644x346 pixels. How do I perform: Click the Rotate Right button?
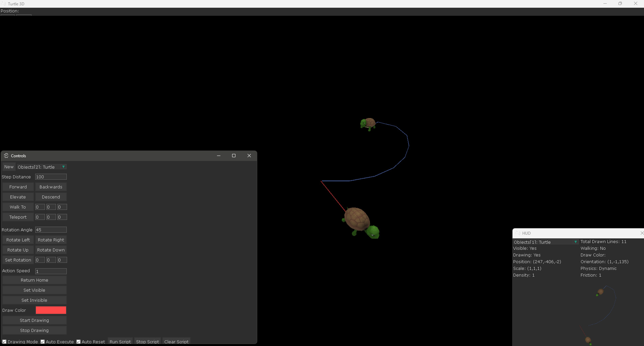point(51,240)
